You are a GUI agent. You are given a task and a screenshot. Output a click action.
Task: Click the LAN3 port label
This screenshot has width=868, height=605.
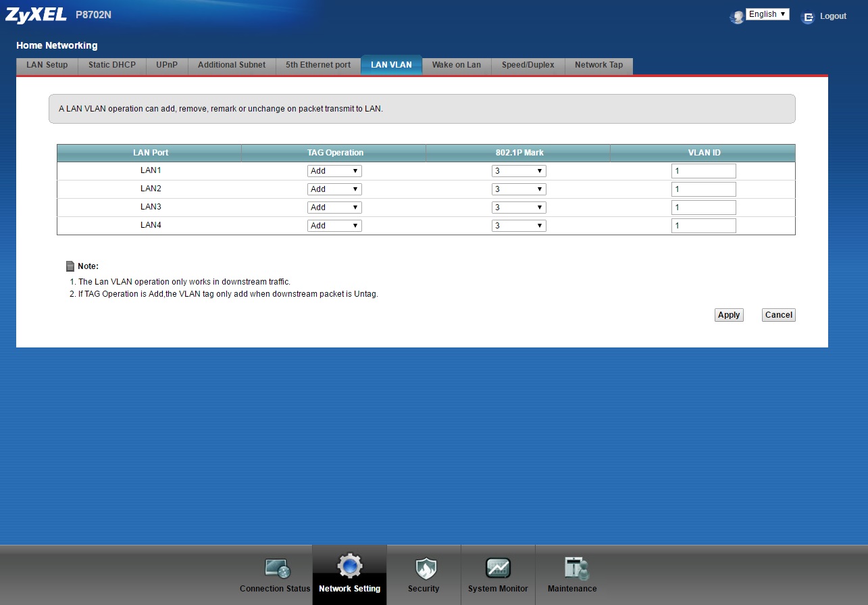tap(151, 207)
